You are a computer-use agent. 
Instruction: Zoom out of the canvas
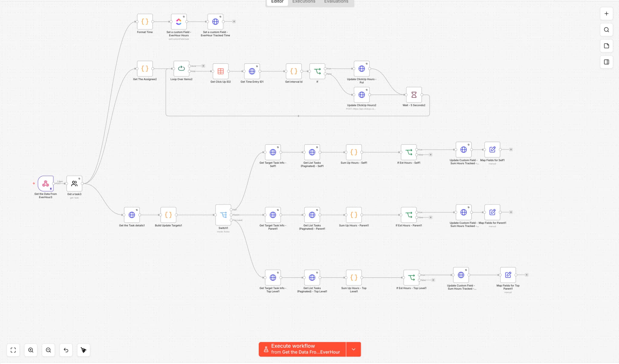coord(48,350)
